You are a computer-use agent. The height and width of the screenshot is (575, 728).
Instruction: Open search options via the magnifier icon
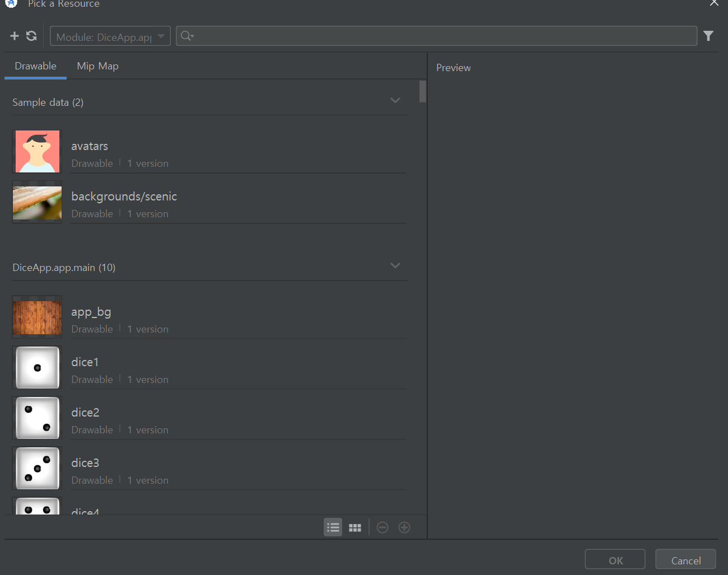[x=187, y=36]
